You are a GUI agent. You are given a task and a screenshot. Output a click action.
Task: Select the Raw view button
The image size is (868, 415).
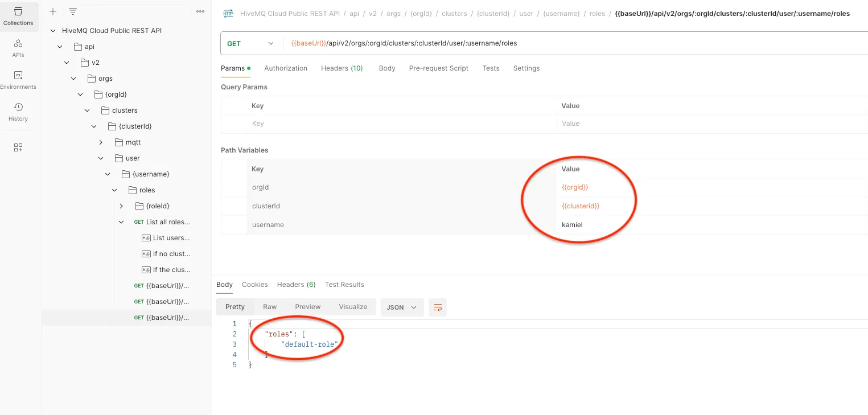point(270,307)
